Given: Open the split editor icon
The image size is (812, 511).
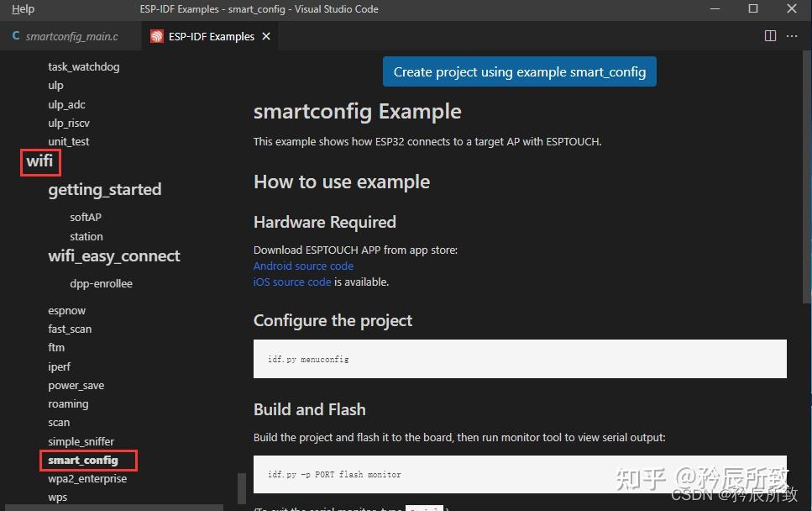Looking at the screenshot, I should click(770, 35).
